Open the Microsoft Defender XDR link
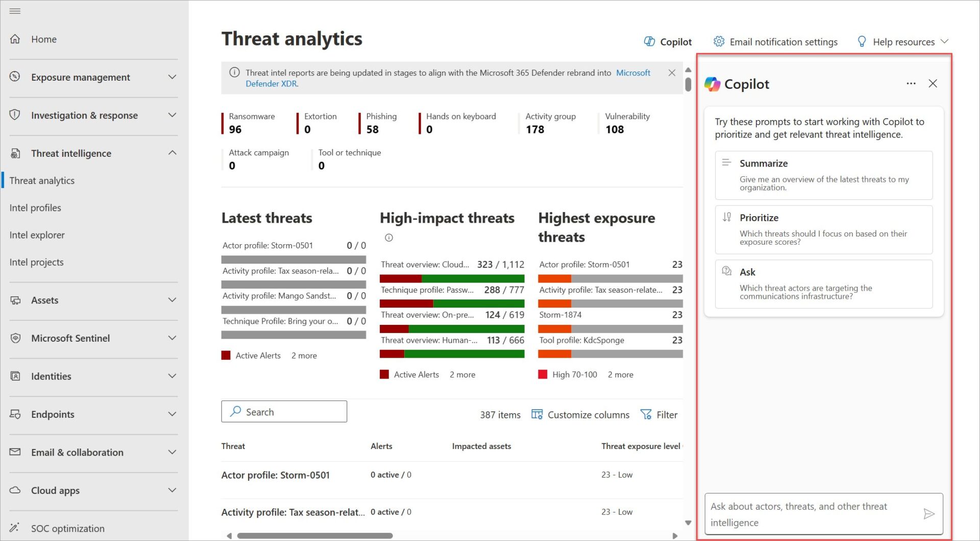This screenshot has height=541, width=980. [633, 73]
